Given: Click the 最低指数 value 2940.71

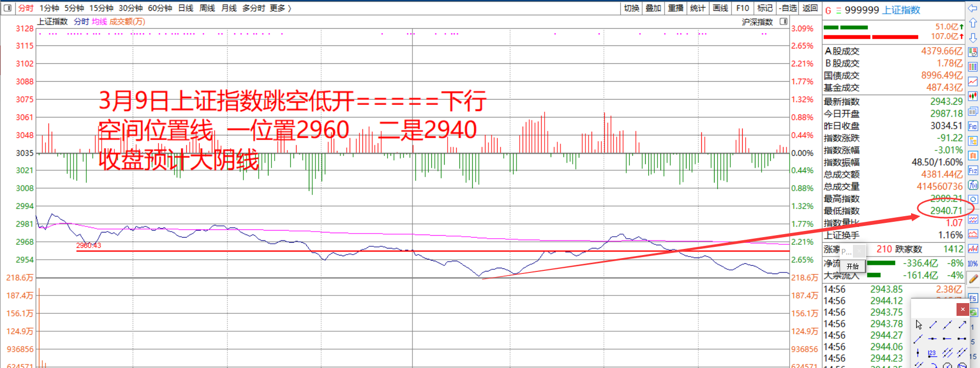Looking at the screenshot, I should coord(946,211).
